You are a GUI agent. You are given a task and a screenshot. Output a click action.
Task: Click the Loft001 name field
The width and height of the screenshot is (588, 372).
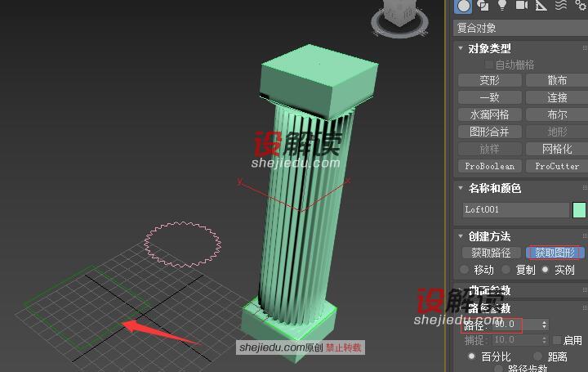point(515,210)
